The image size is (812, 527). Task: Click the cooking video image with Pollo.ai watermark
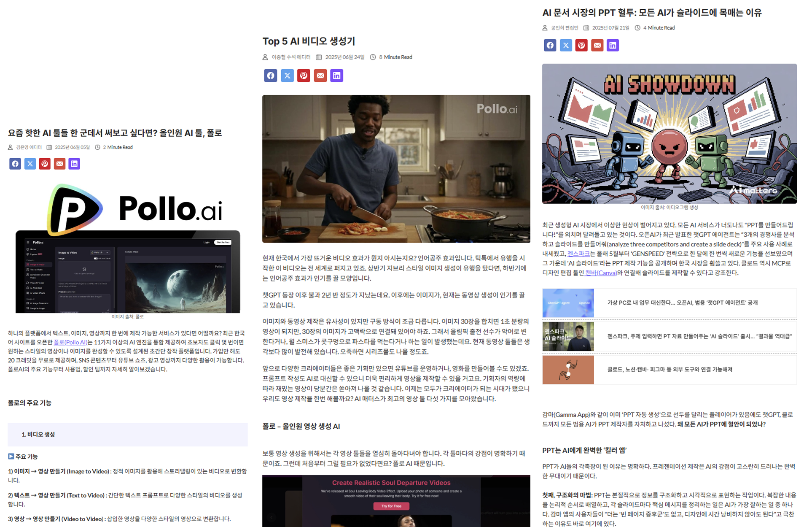pos(396,169)
